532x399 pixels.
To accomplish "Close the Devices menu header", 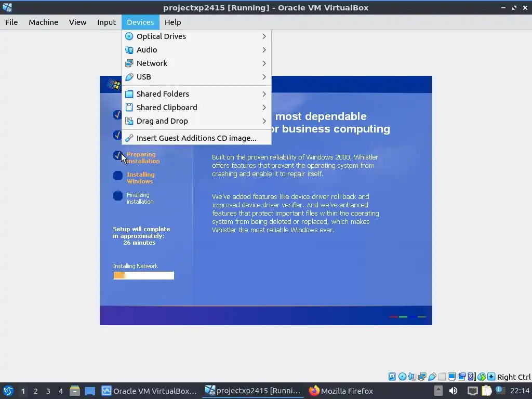I will coord(140,22).
